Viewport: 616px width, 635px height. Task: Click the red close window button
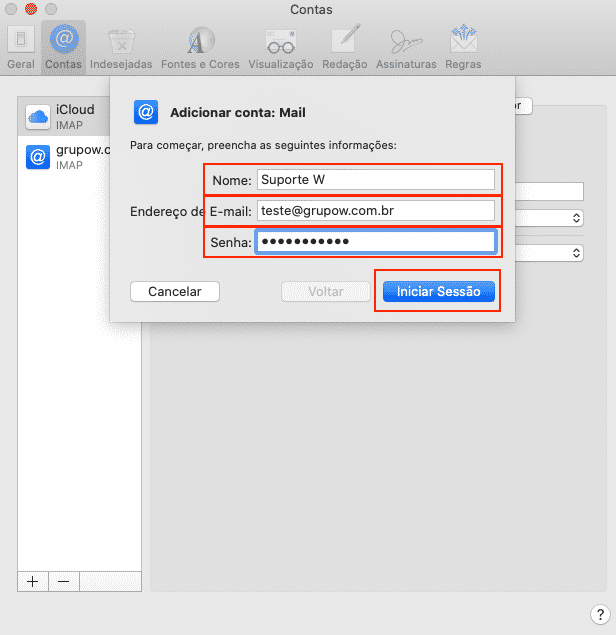pyautogui.click(x=31, y=9)
